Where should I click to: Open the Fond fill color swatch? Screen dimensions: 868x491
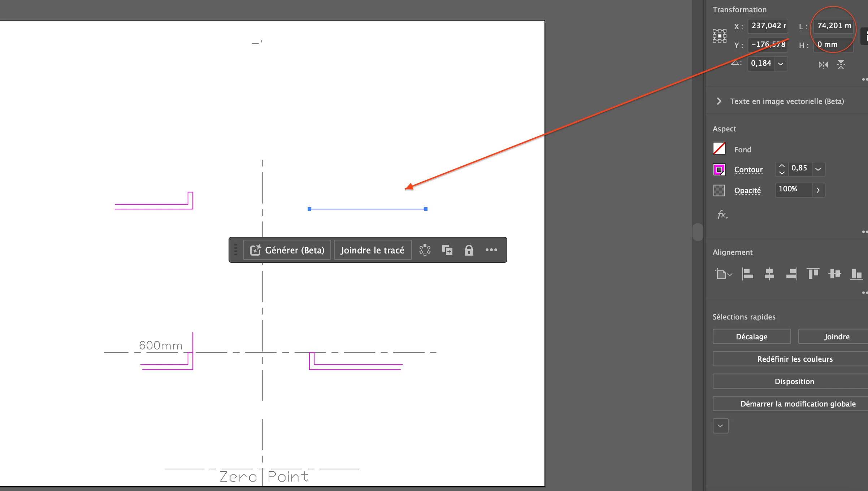click(719, 149)
